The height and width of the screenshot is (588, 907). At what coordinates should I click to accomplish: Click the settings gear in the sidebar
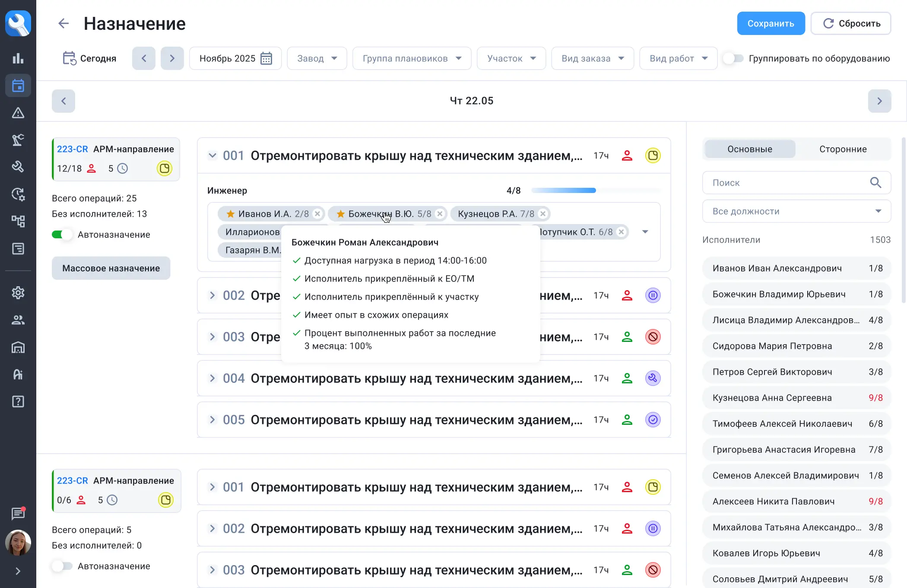pyautogui.click(x=18, y=293)
